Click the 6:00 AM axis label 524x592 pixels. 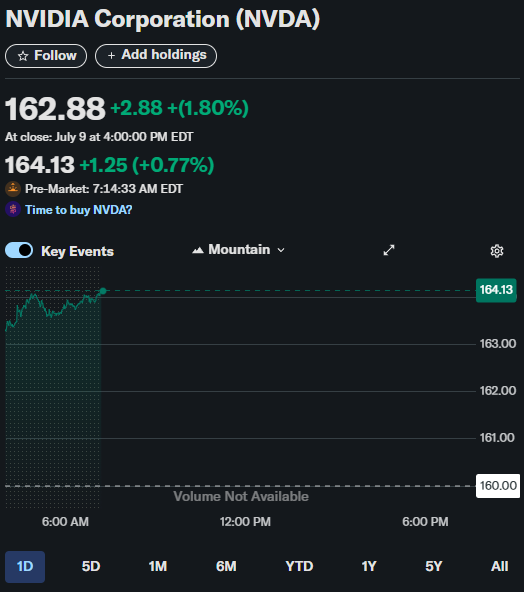[65, 522]
